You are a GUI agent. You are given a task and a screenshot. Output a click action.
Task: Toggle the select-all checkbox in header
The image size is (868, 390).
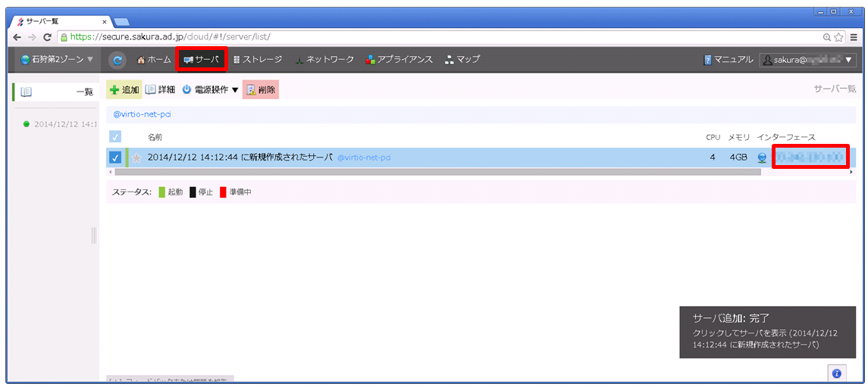click(115, 137)
